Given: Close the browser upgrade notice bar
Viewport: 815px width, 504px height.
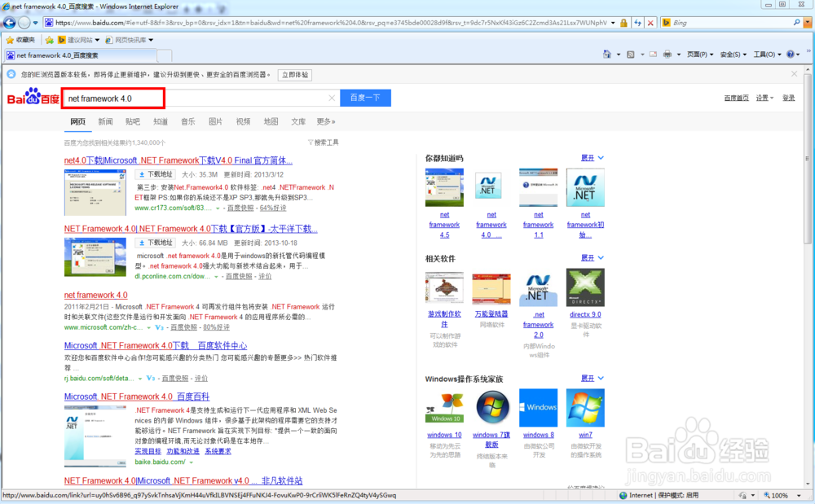Looking at the screenshot, I should tap(794, 74).
